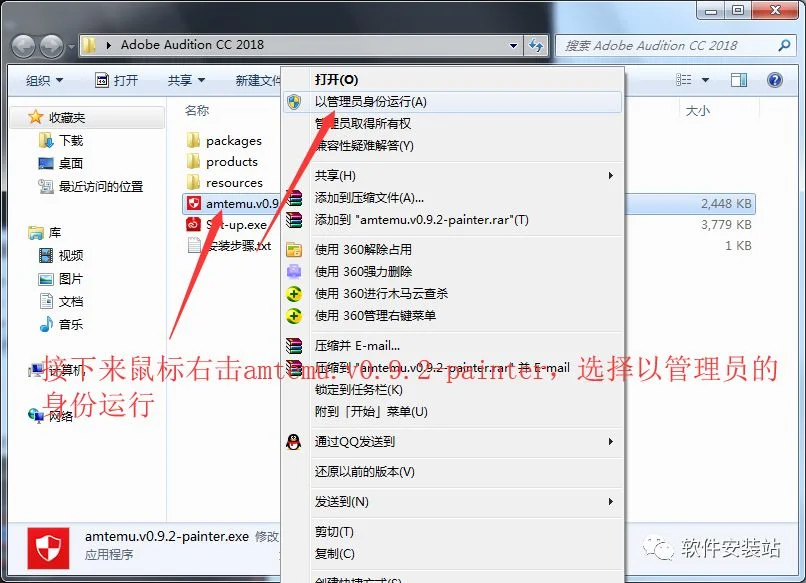Viewport: 806px width, 583px height.
Task: Expand the 通过QQ发送到 submenu arrow
Action: (x=610, y=442)
